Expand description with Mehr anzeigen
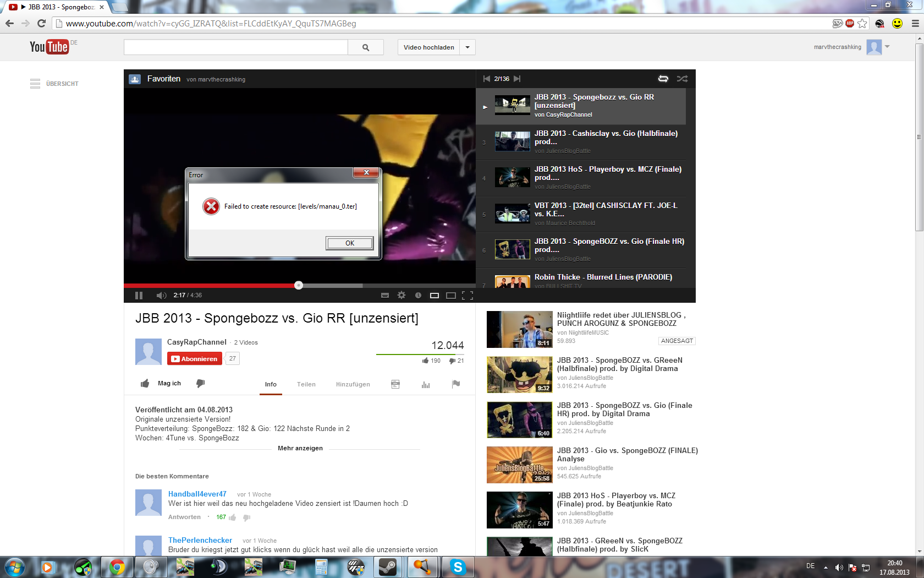 (x=300, y=448)
